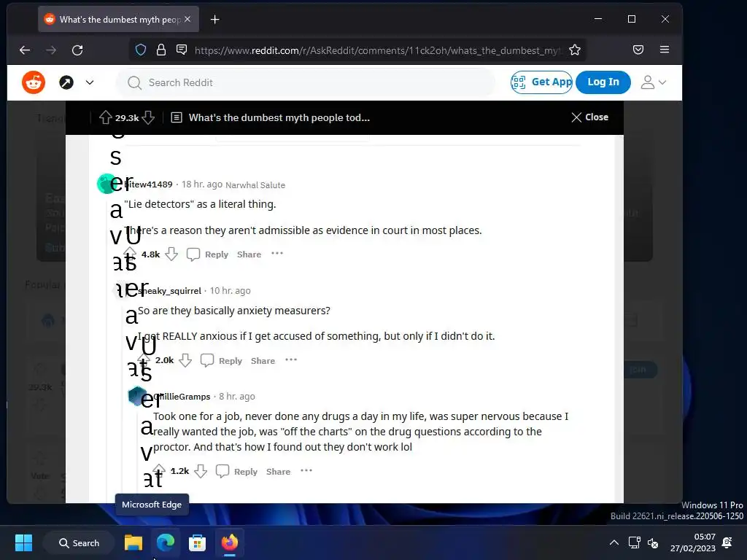
Task: Open the Firefox hamburger application menu
Action: click(665, 50)
